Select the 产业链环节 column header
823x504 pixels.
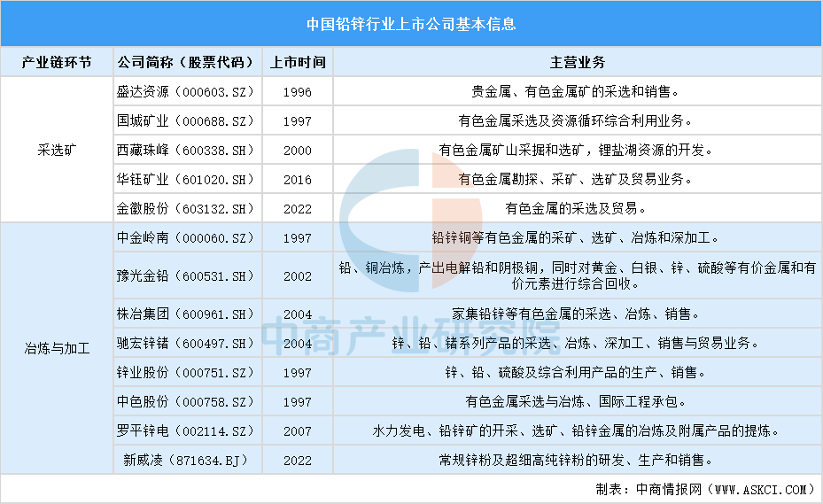click(57, 62)
